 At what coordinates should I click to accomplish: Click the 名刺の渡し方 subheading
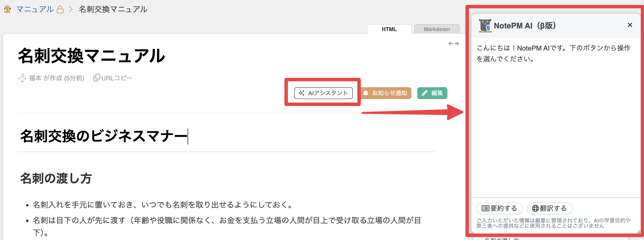click(56, 179)
